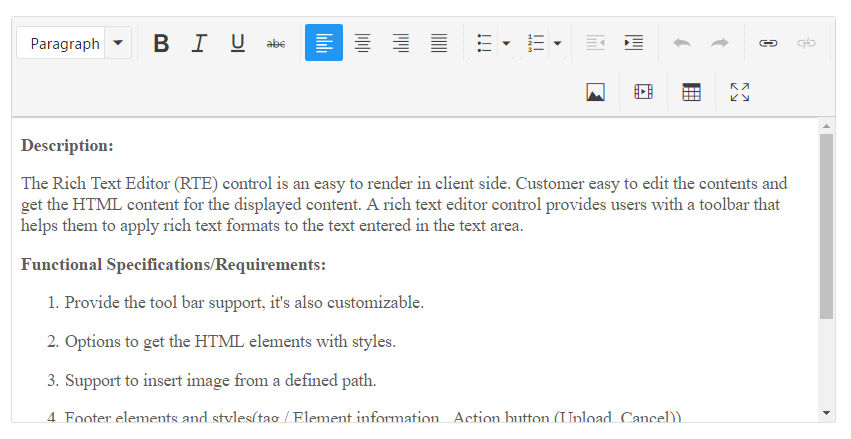The height and width of the screenshot is (439, 851).
Task: Toggle underline formatting
Action: coord(237,43)
